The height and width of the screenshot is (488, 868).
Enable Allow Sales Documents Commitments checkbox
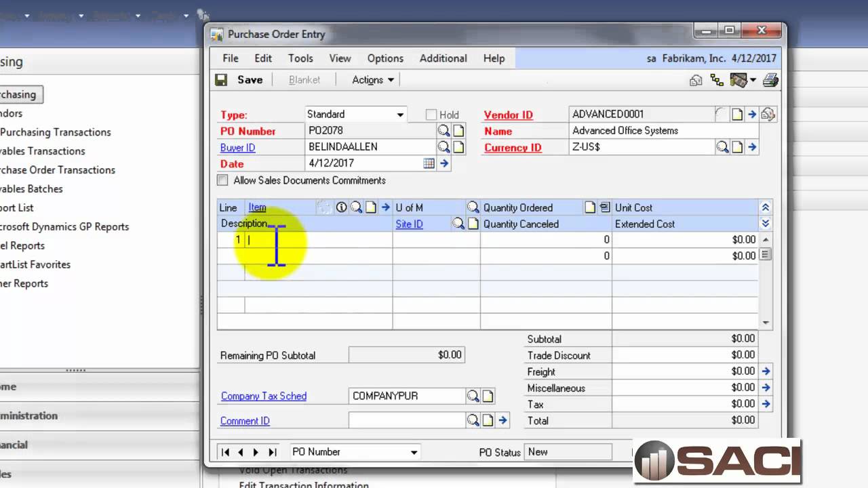[x=222, y=180]
